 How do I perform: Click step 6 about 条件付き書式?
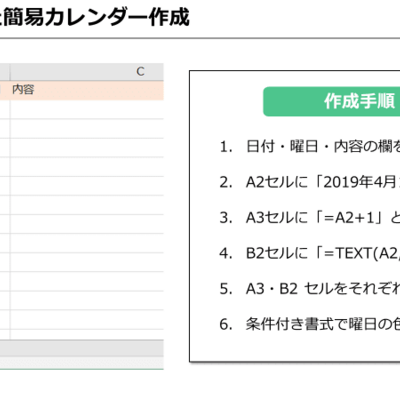[309, 324]
